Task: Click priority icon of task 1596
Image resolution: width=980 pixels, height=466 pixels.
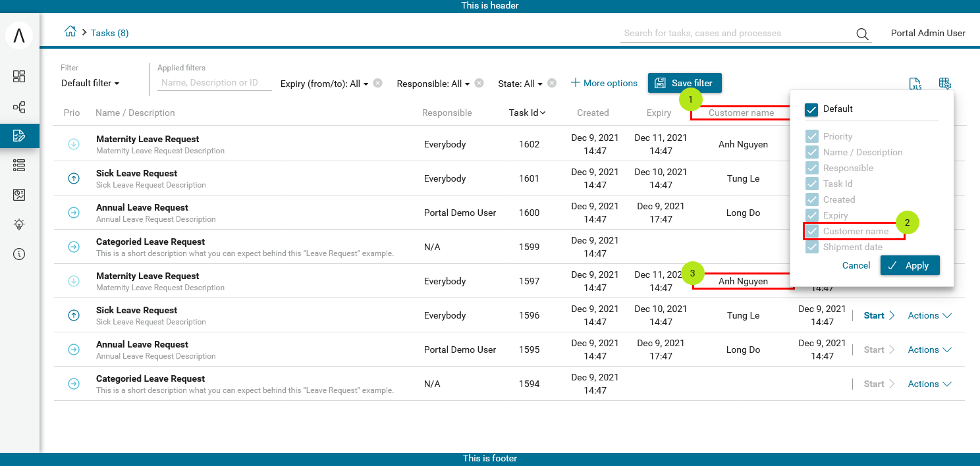Action: [74, 315]
